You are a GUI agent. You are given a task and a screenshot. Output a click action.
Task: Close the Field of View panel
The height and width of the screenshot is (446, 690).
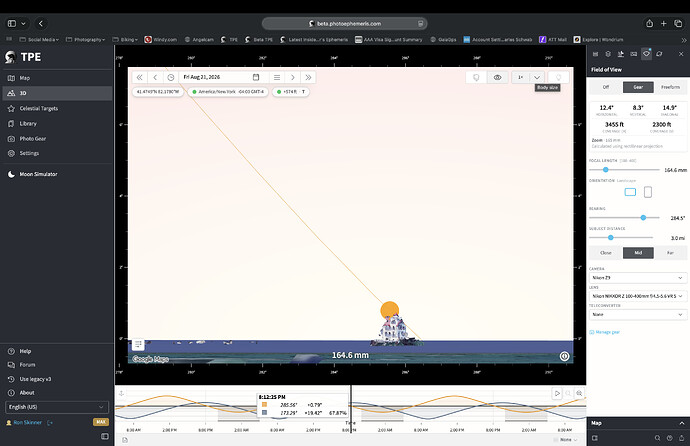point(681,54)
